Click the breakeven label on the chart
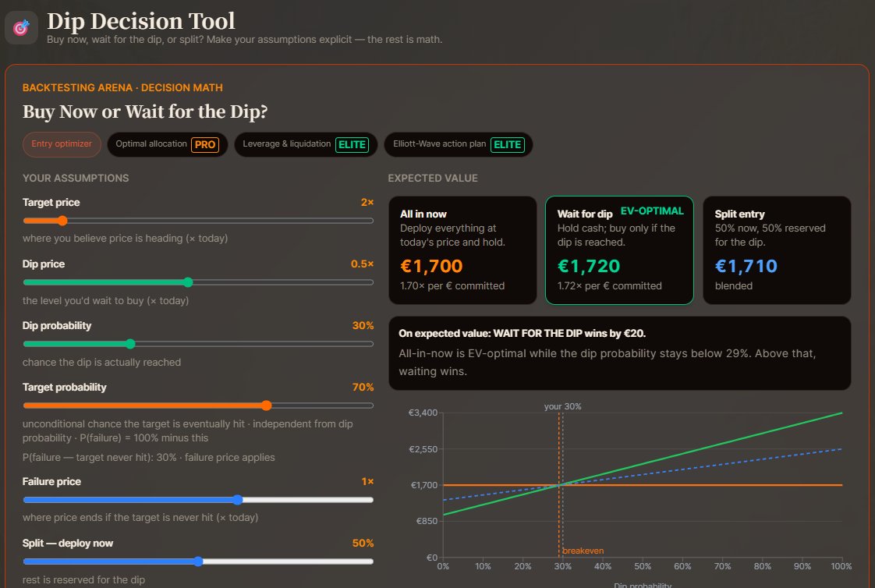 [x=583, y=551]
